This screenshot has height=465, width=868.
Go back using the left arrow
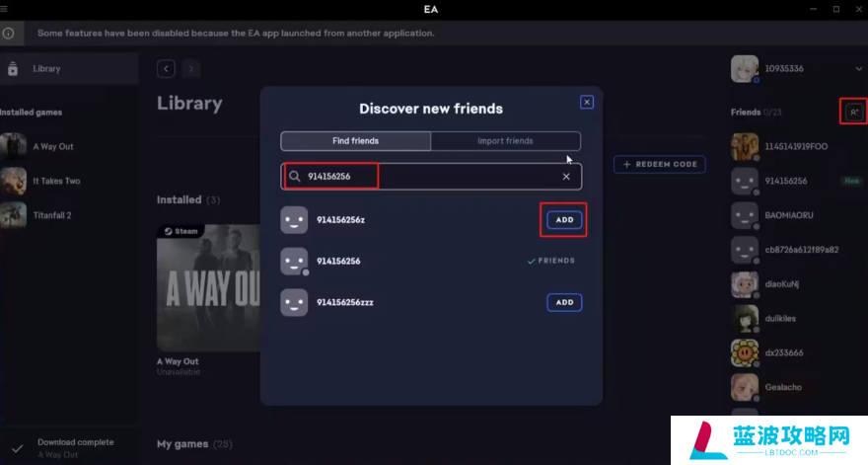[x=167, y=68]
